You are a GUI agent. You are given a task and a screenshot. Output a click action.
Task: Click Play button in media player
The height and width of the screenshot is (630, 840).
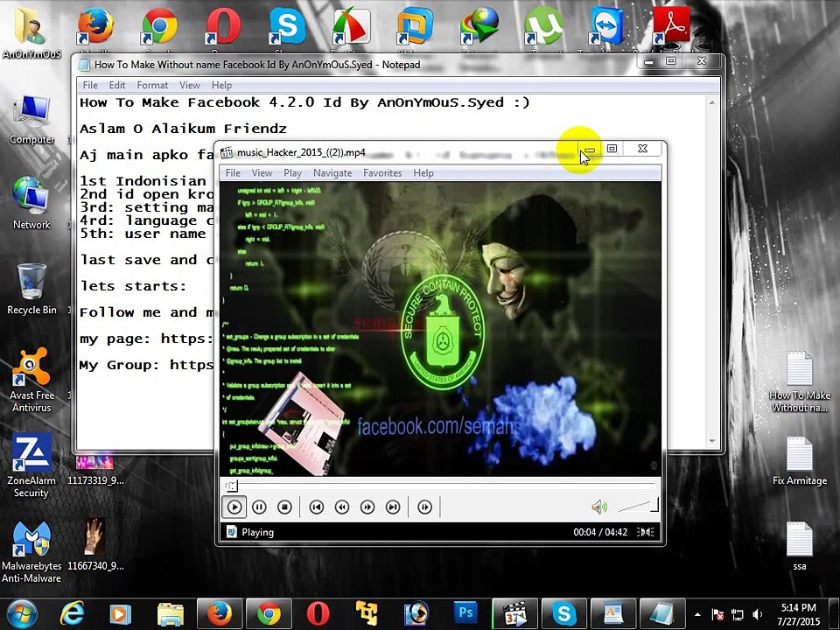tap(234, 507)
